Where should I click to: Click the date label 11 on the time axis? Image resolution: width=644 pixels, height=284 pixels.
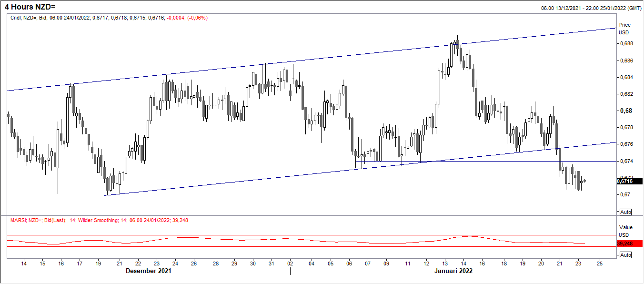pyautogui.click(x=408, y=263)
